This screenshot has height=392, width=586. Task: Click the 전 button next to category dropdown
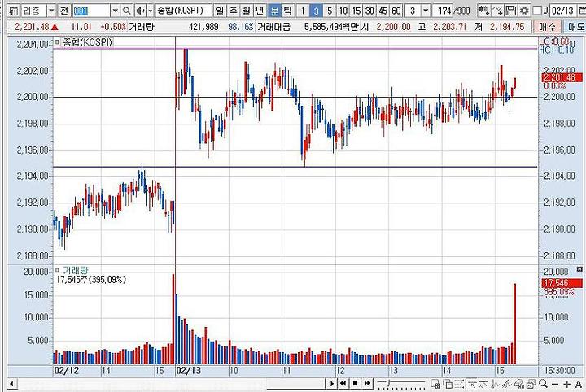coord(64,11)
